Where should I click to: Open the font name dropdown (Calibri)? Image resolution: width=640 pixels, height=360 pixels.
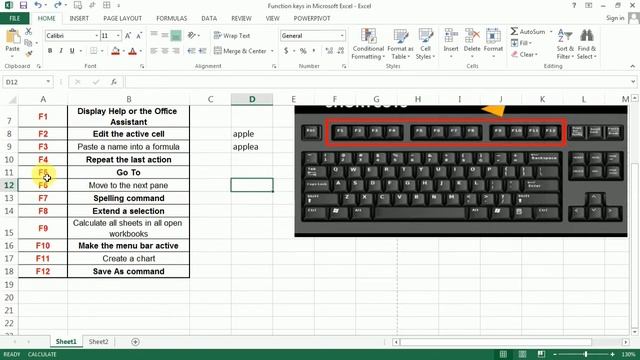click(97, 36)
